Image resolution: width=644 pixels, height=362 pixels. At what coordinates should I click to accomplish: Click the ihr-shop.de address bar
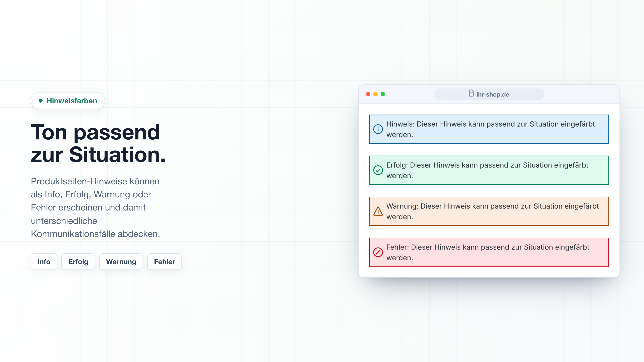pos(489,94)
